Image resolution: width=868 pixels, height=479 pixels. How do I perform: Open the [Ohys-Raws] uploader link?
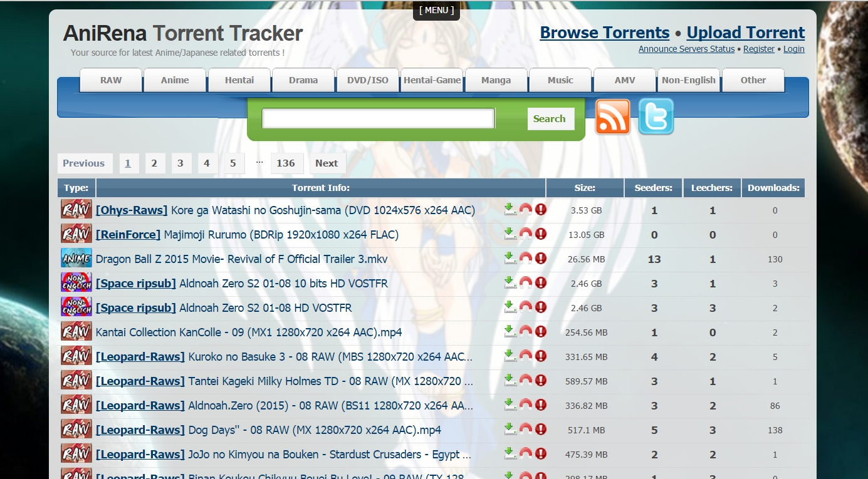[132, 210]
